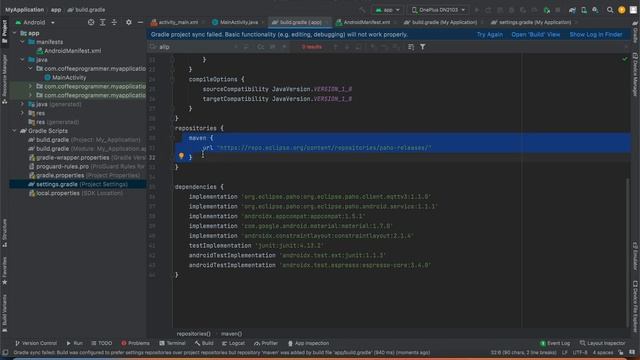Viewport: 640px width, 360px height.
Task: Click the Search Everywhere magnifier icon
Action: tap(610, 10)
